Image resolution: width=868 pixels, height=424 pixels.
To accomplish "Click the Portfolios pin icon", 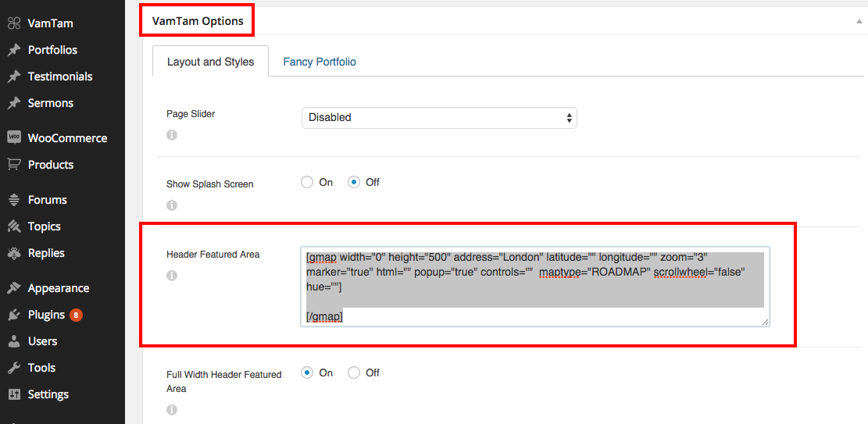I will (14, 50).
